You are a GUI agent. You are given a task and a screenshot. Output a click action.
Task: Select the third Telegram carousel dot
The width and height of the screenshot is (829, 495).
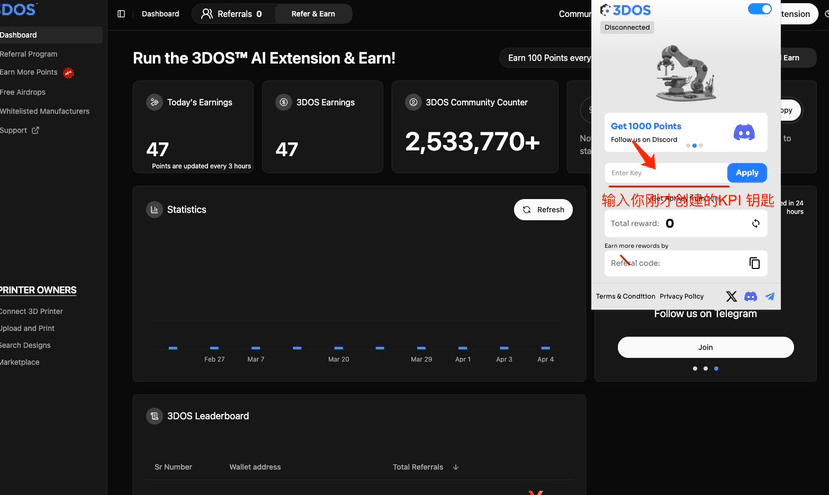pyautogui.click(x=716, y=369)
